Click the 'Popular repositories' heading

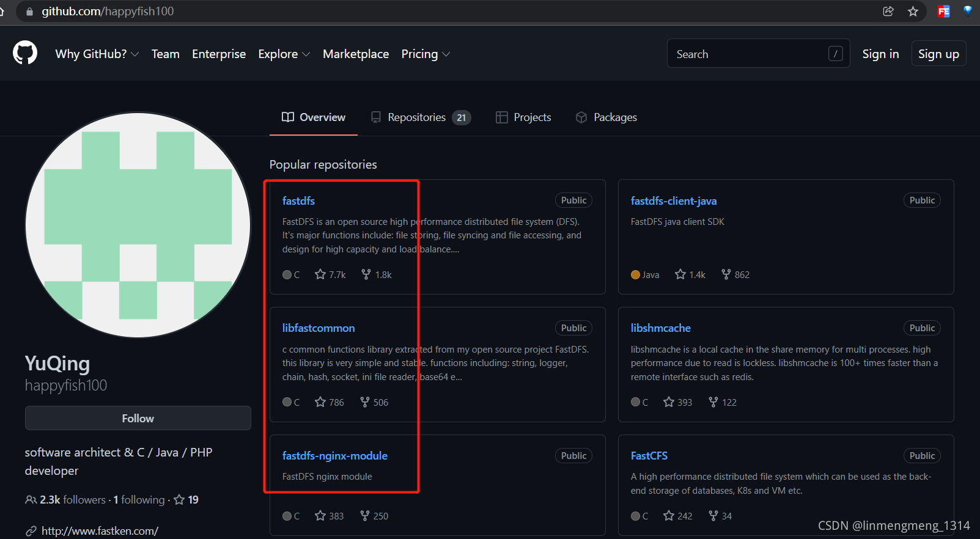(x=323, y=164)
